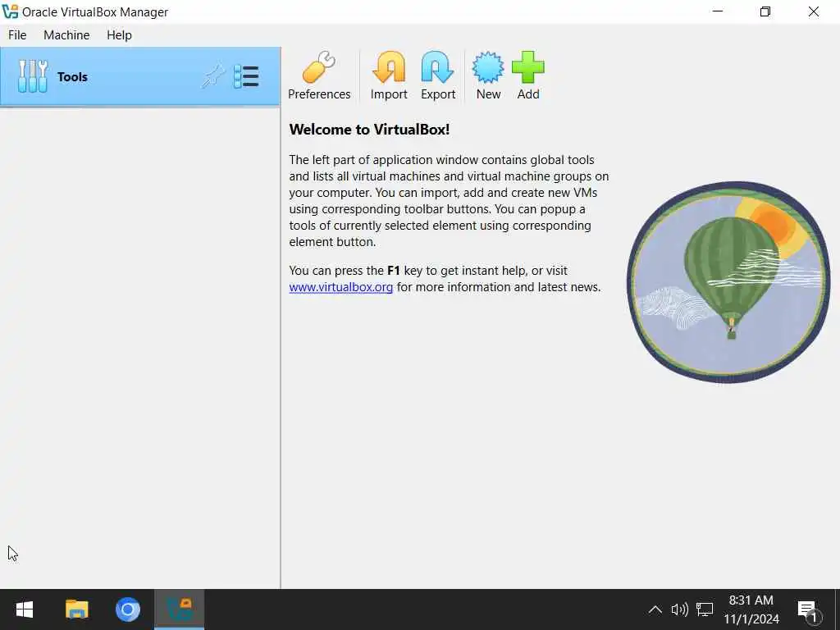Open the notification action center

[808, 610]
